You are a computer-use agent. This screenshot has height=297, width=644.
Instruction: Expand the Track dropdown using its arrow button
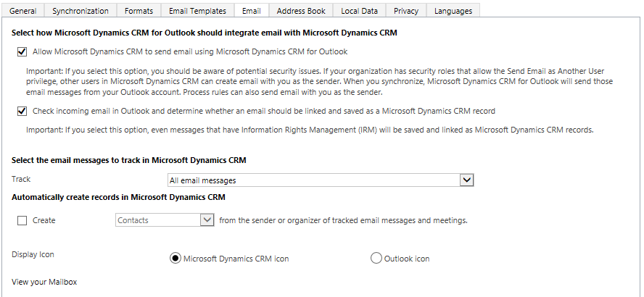[x=467, y=180]
